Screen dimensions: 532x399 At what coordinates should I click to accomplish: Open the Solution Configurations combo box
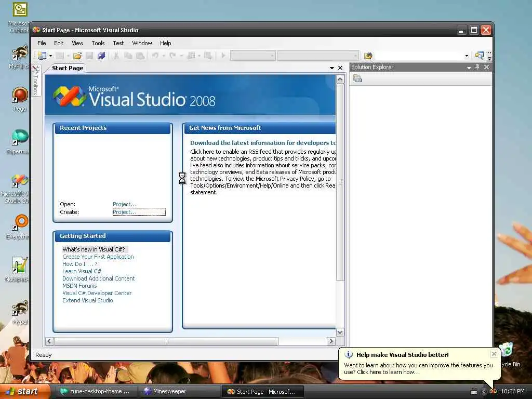(253, 56)
